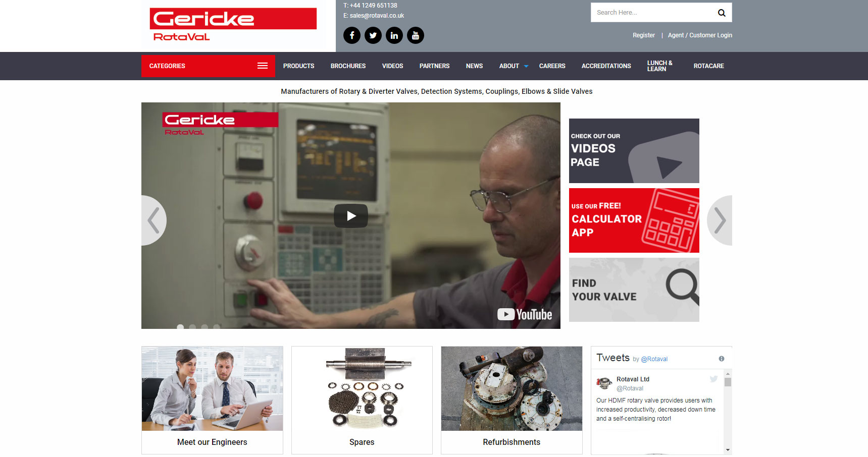This screenshot has width=868, height=457.
Task: Click the Twitter info icon in Tweets widget
Action: (722, 359)
